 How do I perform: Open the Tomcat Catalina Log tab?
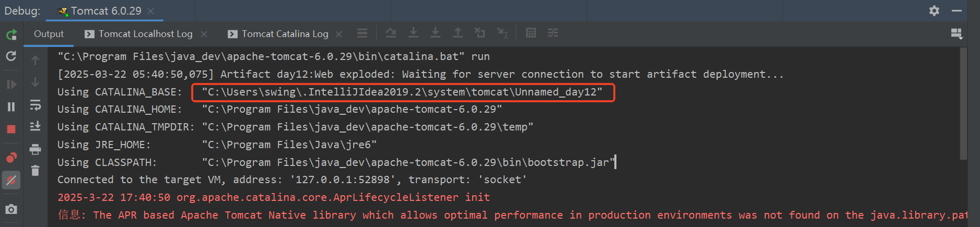pos(285,34)
